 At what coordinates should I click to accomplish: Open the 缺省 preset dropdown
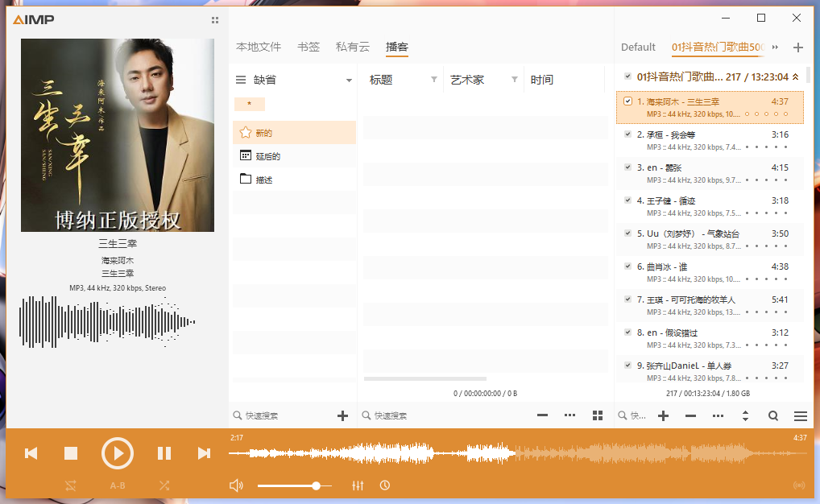350,80
